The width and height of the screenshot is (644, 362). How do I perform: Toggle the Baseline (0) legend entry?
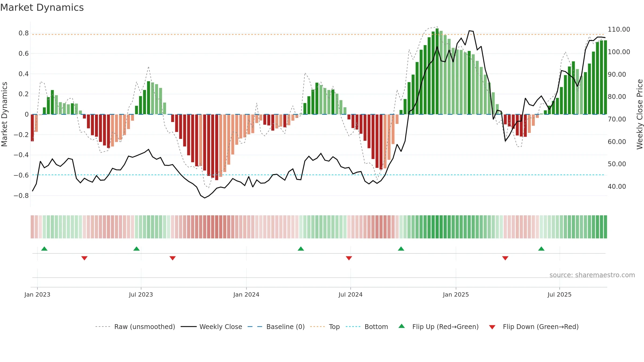[x=276, y=327]
